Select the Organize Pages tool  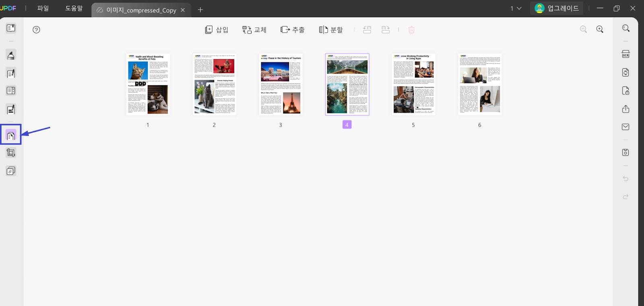coord(11,136)
